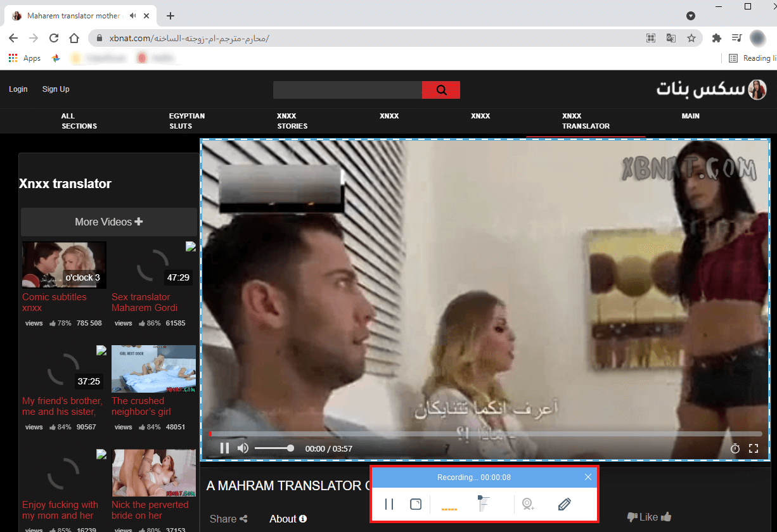The width and height of the screenshot is (777, 532).
Task: Seek on the video progress bar
Action: pos(485,434)
